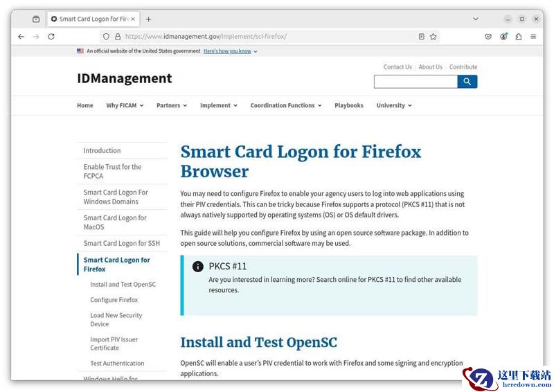
Task: Go to the Home nav item
Action: click(x=85, y=105)
